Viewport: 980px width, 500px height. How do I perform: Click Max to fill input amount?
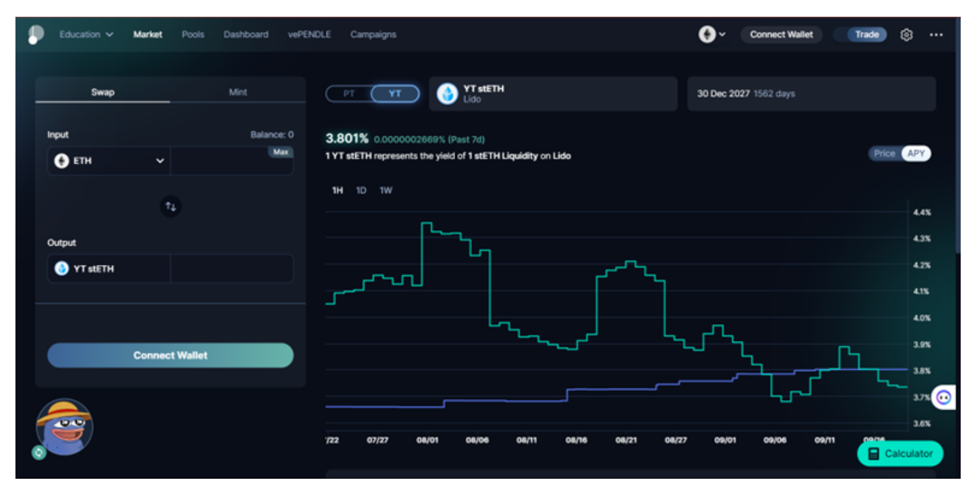coord(280,152)
